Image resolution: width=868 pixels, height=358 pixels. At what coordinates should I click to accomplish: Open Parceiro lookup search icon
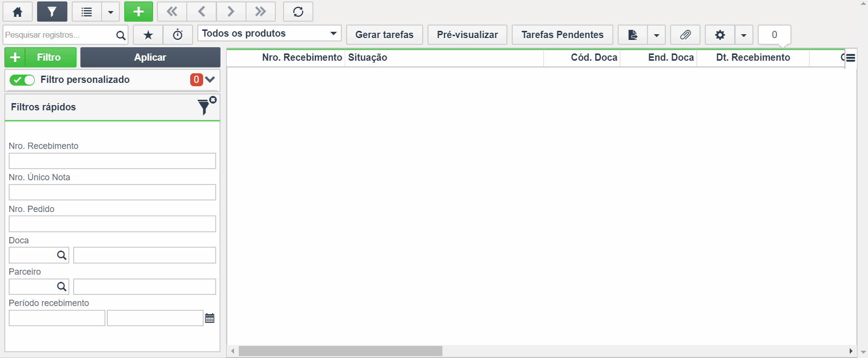pos(62,287)
